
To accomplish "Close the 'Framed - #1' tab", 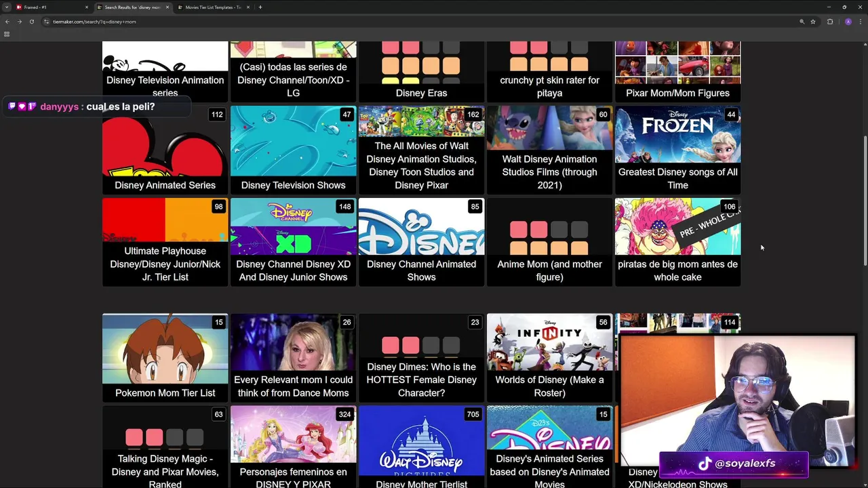I will pyautogui.click(x=87, y=7).
